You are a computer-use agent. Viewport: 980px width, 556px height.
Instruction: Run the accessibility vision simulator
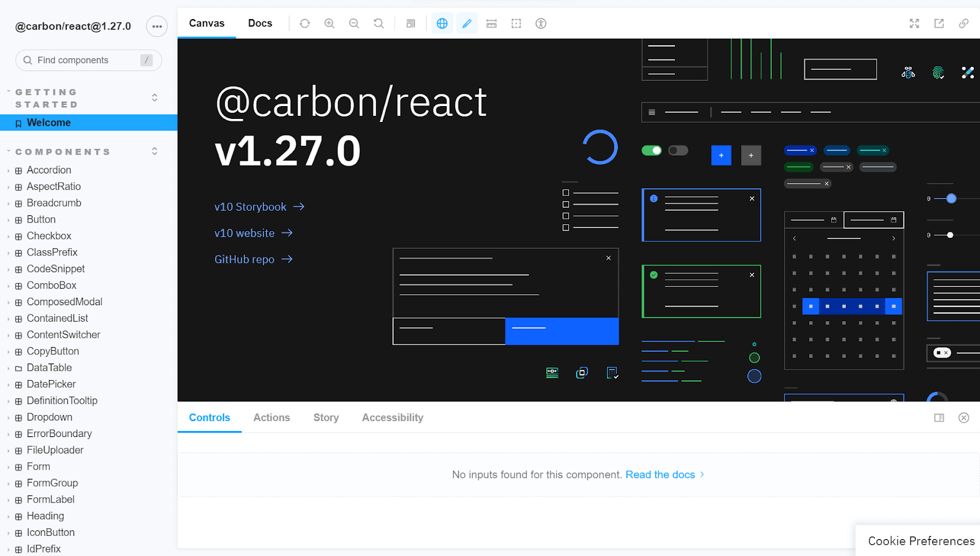tap(540, 23)
